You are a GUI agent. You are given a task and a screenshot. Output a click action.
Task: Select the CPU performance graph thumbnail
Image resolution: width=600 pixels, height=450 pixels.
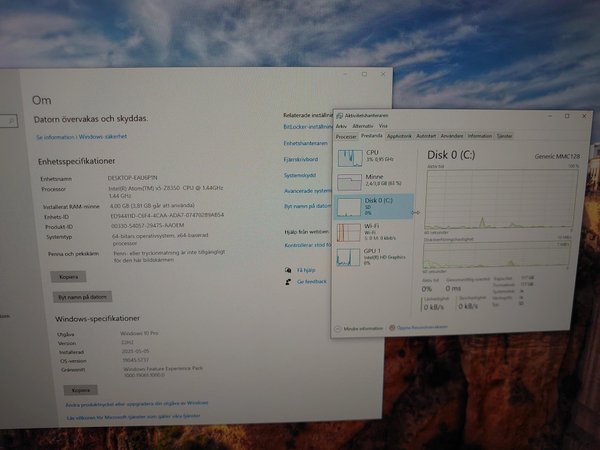pyautogui.click(x=350, y=157)
